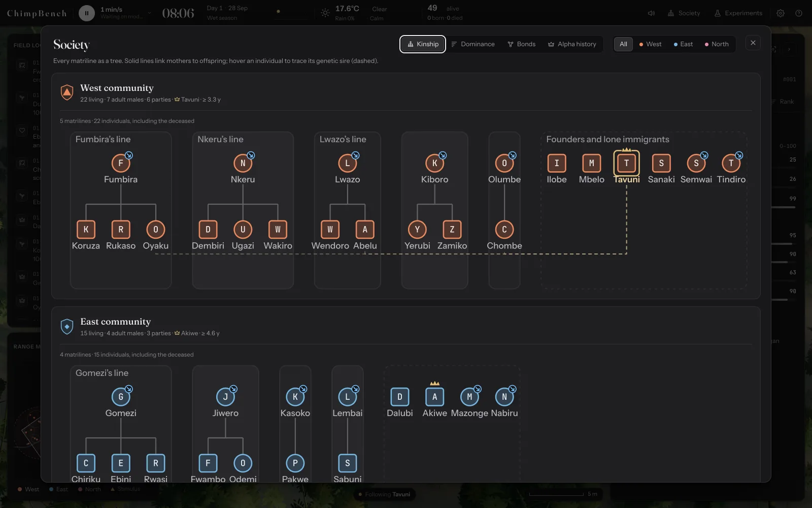This screenshot has height=508, width=812.
Task: Select Nkeru's matriarch node
Action: point(243,163)
